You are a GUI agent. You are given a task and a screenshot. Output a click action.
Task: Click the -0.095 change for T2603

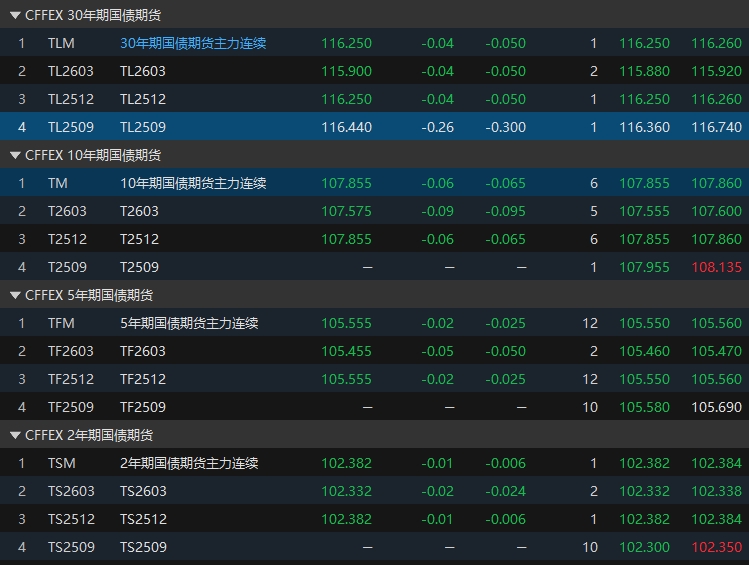tap(505, 211)
